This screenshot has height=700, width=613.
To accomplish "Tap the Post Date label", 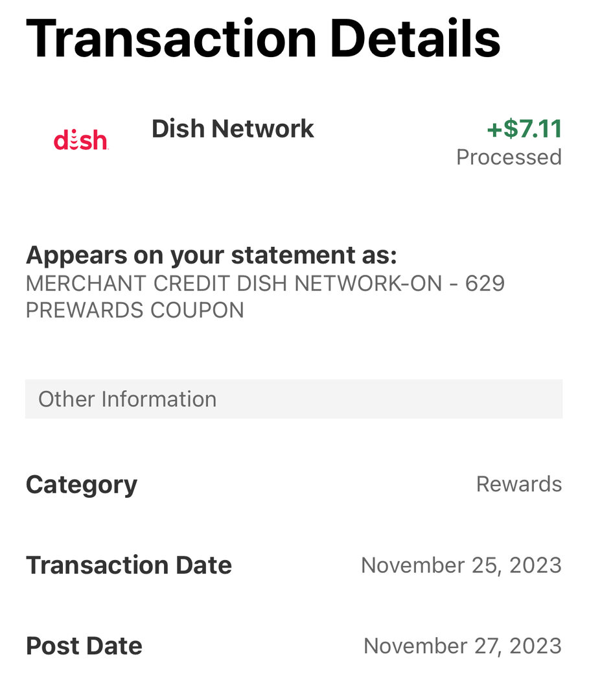I will 84,646.
